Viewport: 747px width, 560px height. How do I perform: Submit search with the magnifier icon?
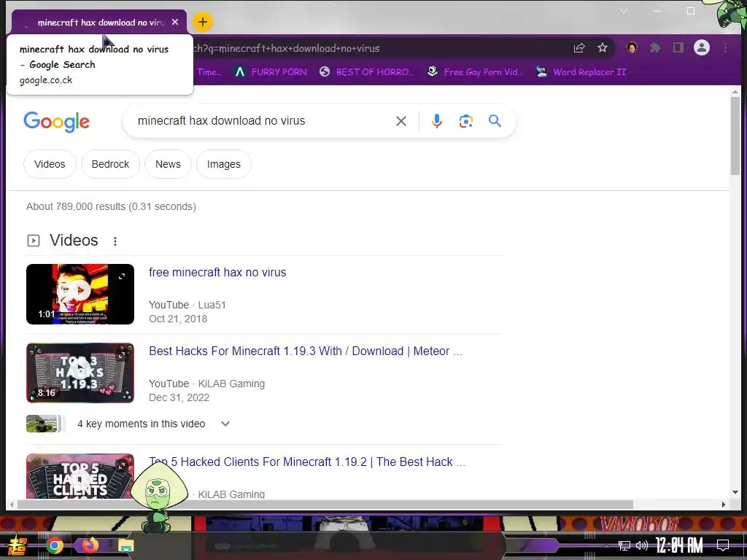pos(495,121)
